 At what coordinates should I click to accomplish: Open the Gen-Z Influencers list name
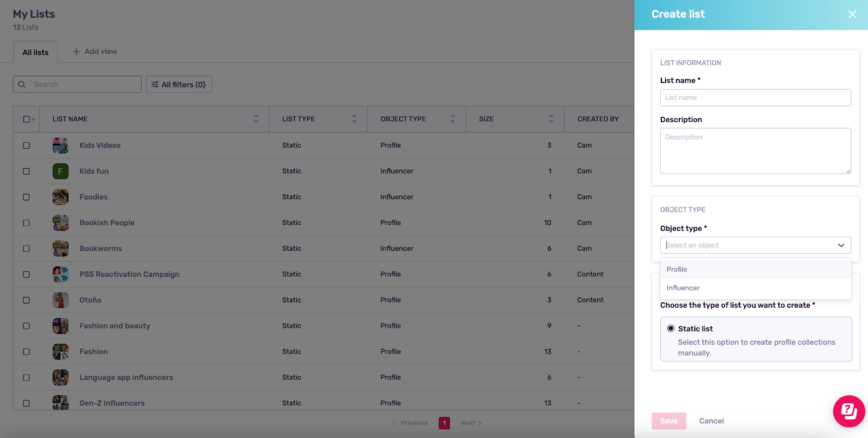[112, 403]
